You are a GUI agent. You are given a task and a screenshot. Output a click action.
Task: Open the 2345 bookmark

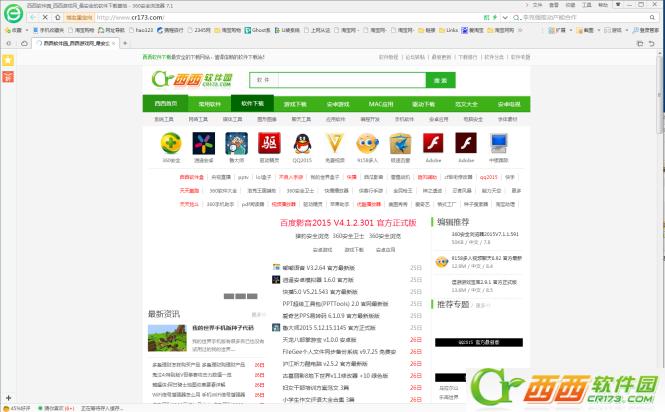pos(199,30)
